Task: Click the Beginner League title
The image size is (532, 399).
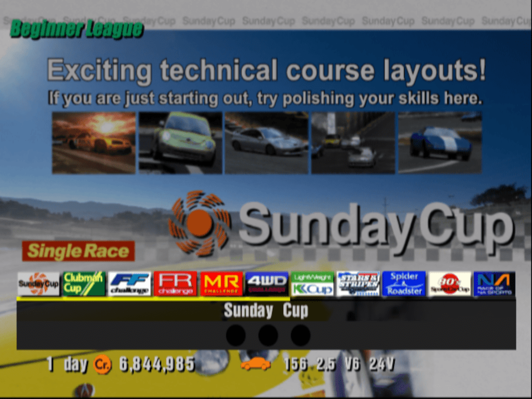Action: [x=77, y=29]
